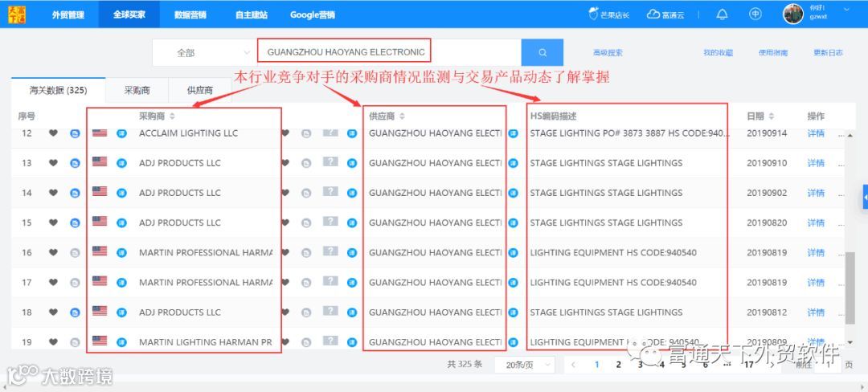Open 外贸管理 menu
Screen dimensions: 868x392
point(68,15)
